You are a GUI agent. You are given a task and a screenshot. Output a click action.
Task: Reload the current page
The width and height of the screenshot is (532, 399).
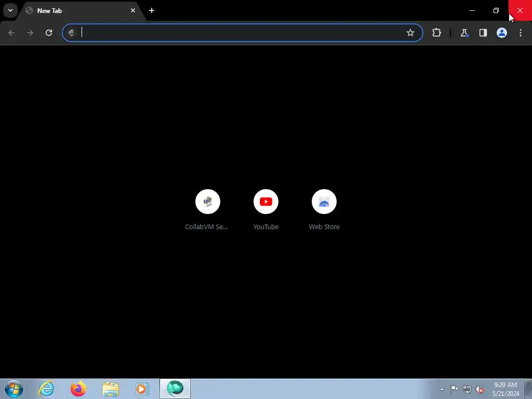[49, 33]
